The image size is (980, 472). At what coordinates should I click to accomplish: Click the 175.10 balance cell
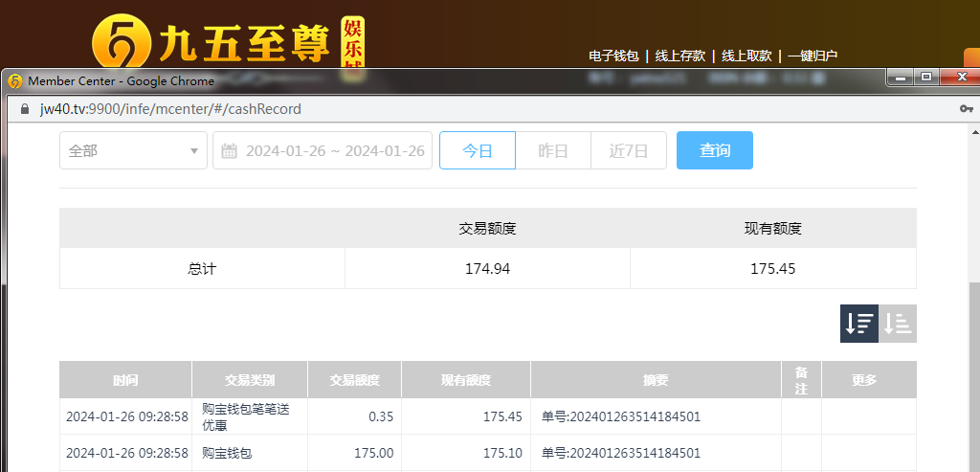coord(466,453)
